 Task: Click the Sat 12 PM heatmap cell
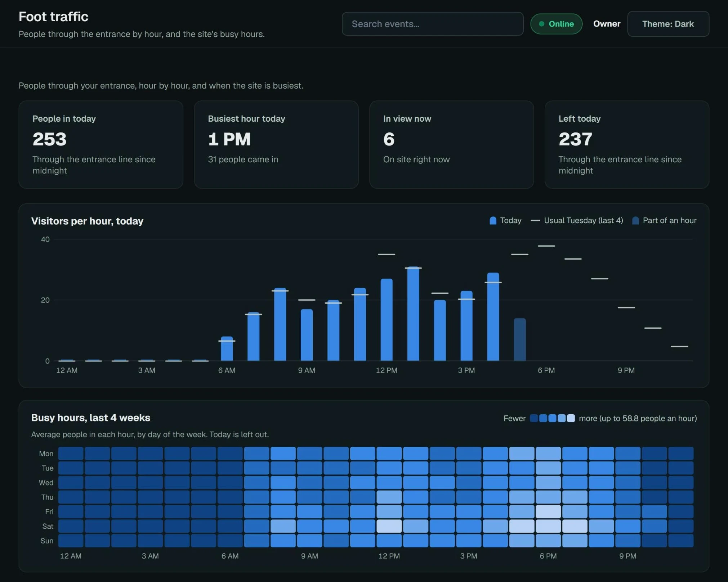pyautogui.click(x=389, y=526)
